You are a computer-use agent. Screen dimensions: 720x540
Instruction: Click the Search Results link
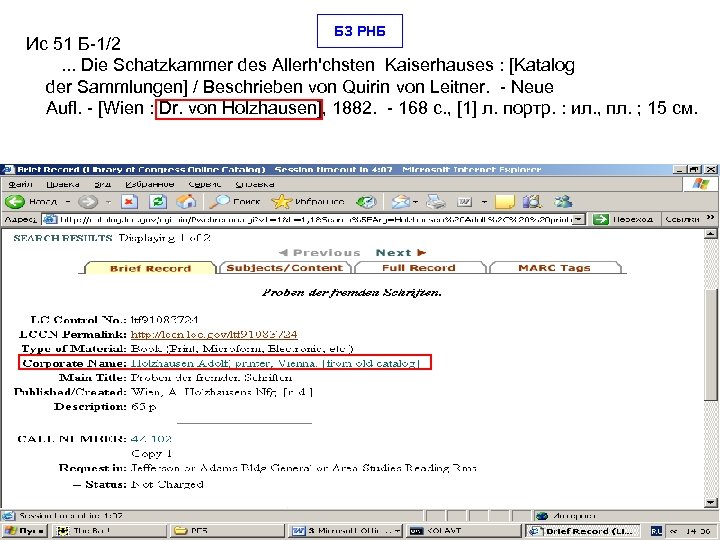(63, 238)
